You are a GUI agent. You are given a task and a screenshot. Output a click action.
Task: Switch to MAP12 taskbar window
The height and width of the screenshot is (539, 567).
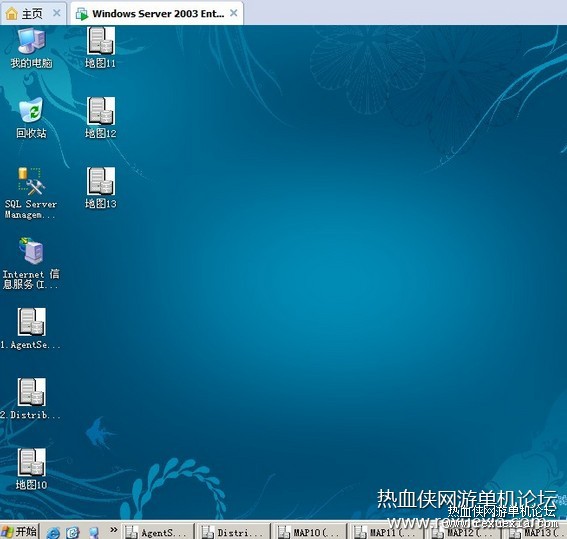tap(462, 532)
